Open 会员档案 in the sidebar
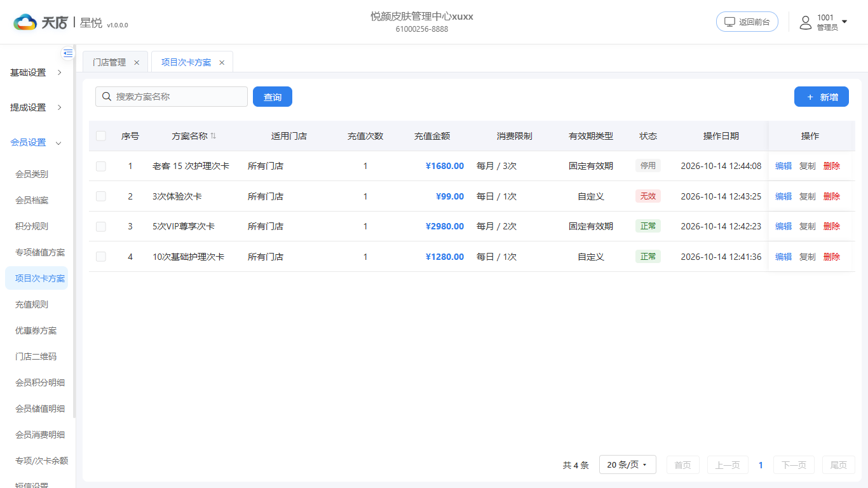868x488 pixels. tap(32, 200)
